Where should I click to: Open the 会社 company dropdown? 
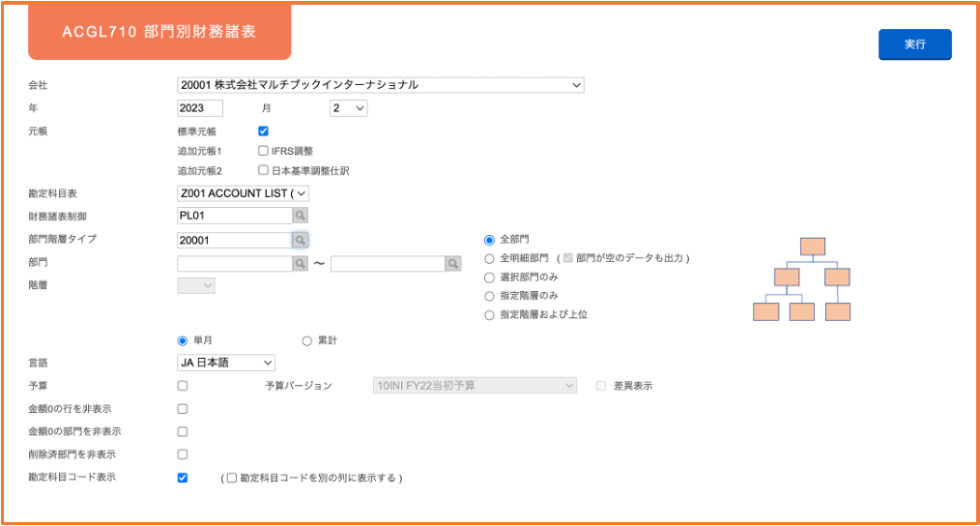[381, 85]
